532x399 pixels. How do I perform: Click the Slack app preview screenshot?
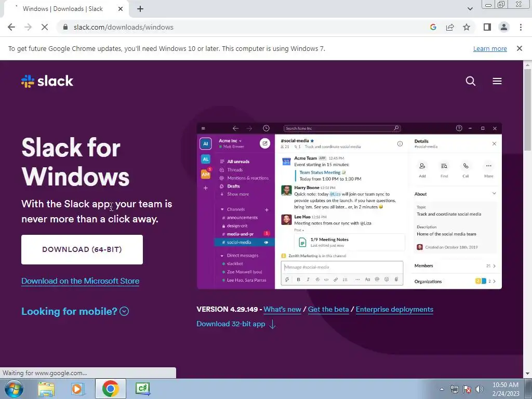click(349, 206)
